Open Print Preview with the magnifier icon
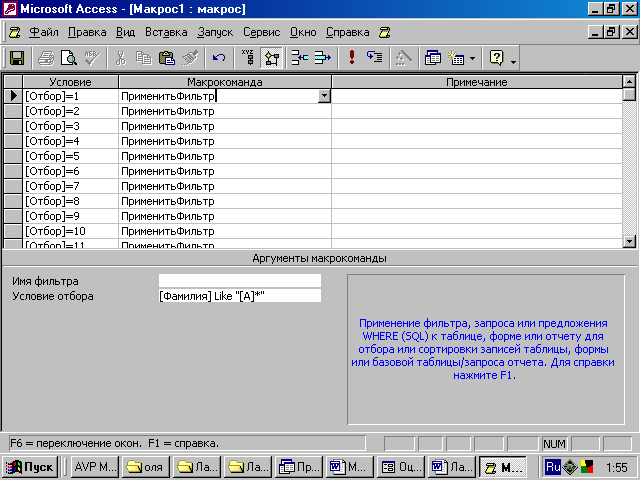This screenshot has height=480, width=640. (x=69, y=58)
